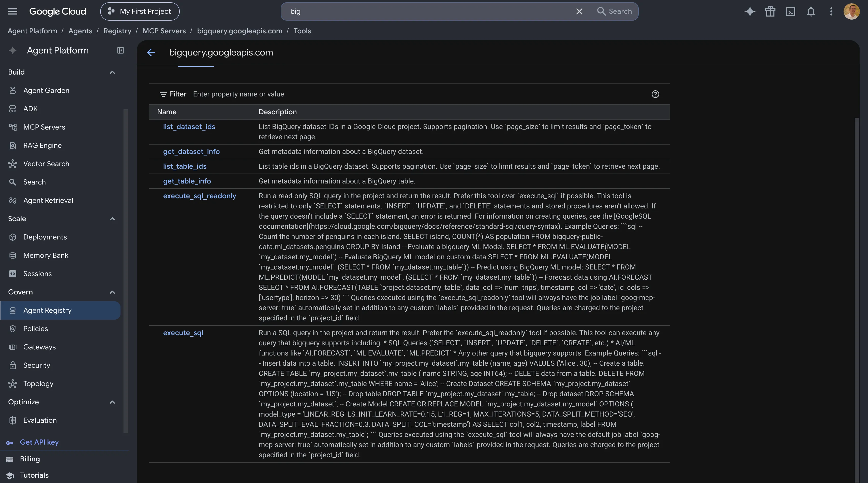Open the three-dot settings and utilities menu
This screenshot has height=483, width=868.
point(831,11)
